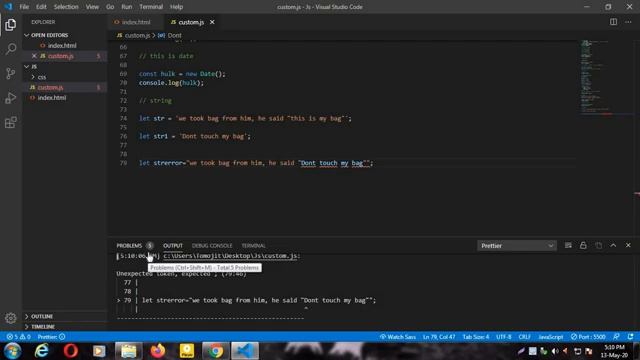The height and width of the screenshot is (360, 640).
Task: Close the custom.js editor tab
Action: tap(212, 22)
